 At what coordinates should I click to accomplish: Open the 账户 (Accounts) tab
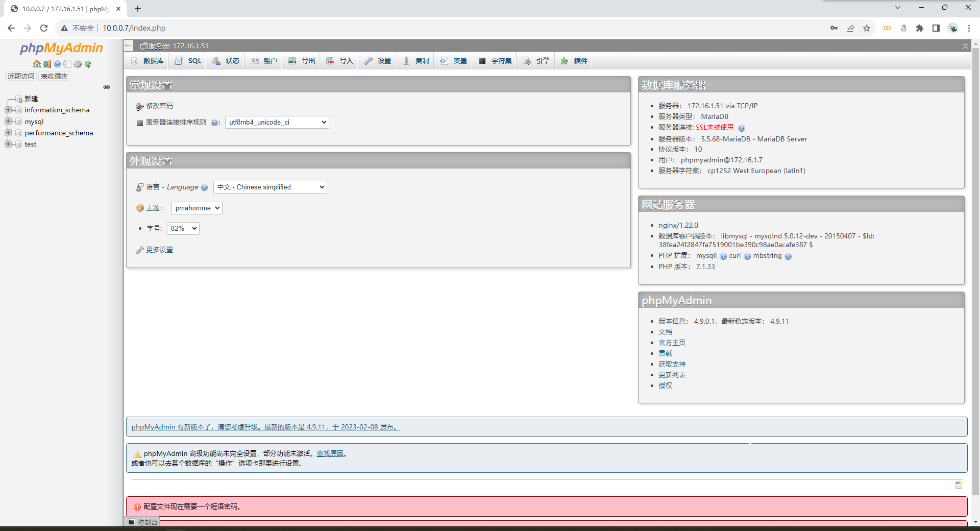[263, 61]
